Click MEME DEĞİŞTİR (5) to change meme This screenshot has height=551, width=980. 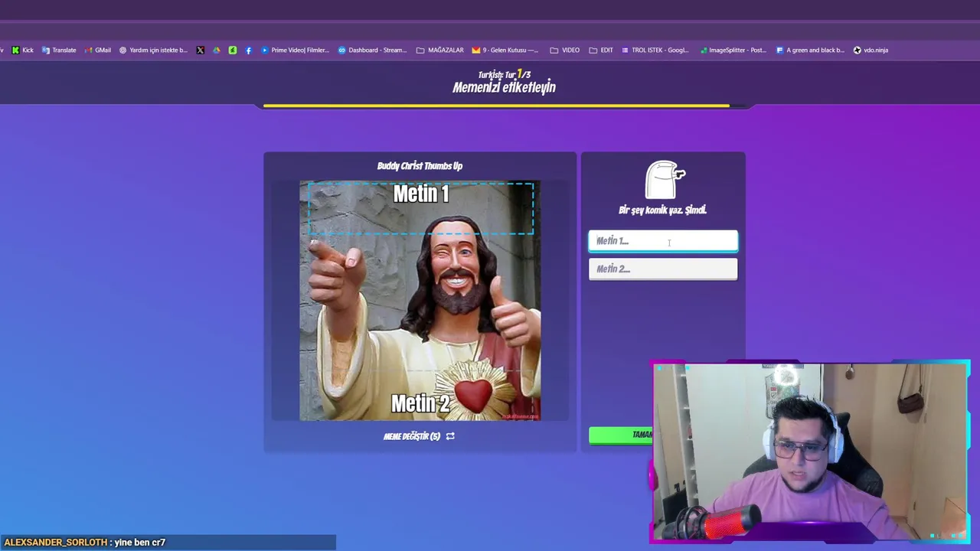coord(412,436)
